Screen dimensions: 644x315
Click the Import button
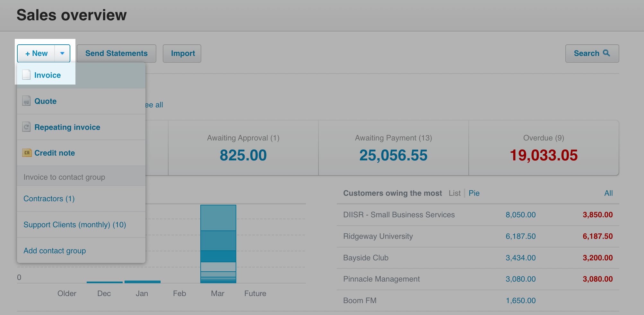[x=182, y=53]
